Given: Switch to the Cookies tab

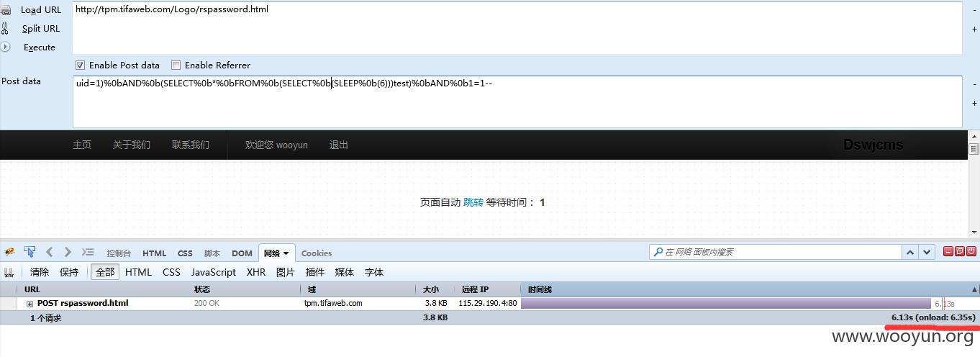Looking at the screenshot, I should [317, 253].
